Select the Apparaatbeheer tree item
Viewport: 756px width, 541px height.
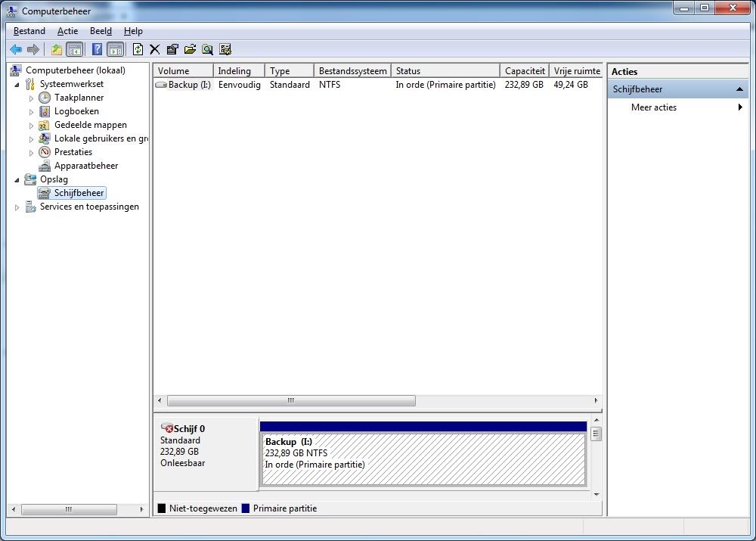pos(86,166)
